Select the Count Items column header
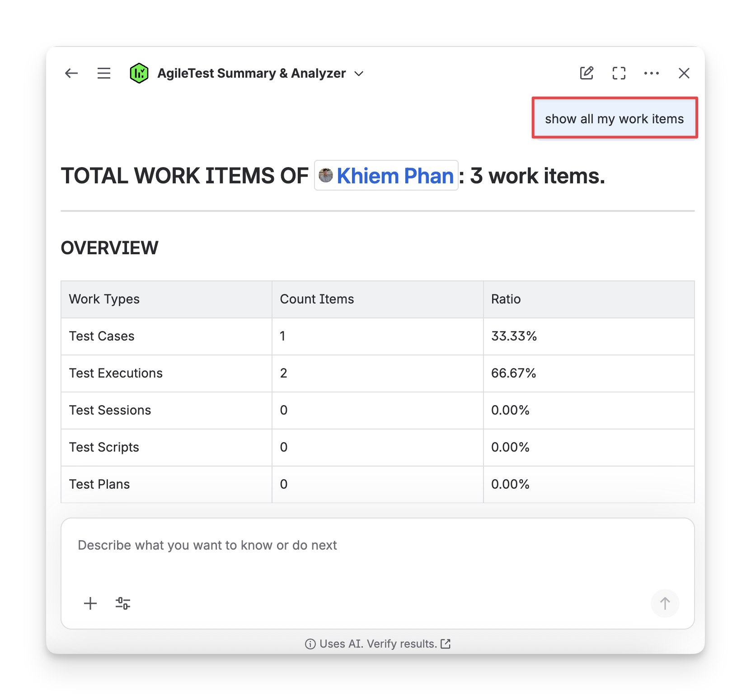This screenshot has height=700, width=751. [x=317, y=299]
